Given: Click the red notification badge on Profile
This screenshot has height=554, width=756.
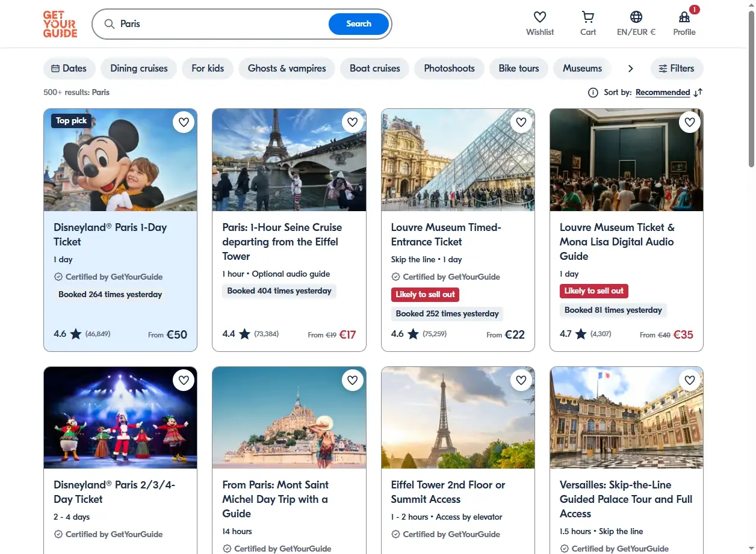Looking at the screenshot, I should (x=695, y=10).
